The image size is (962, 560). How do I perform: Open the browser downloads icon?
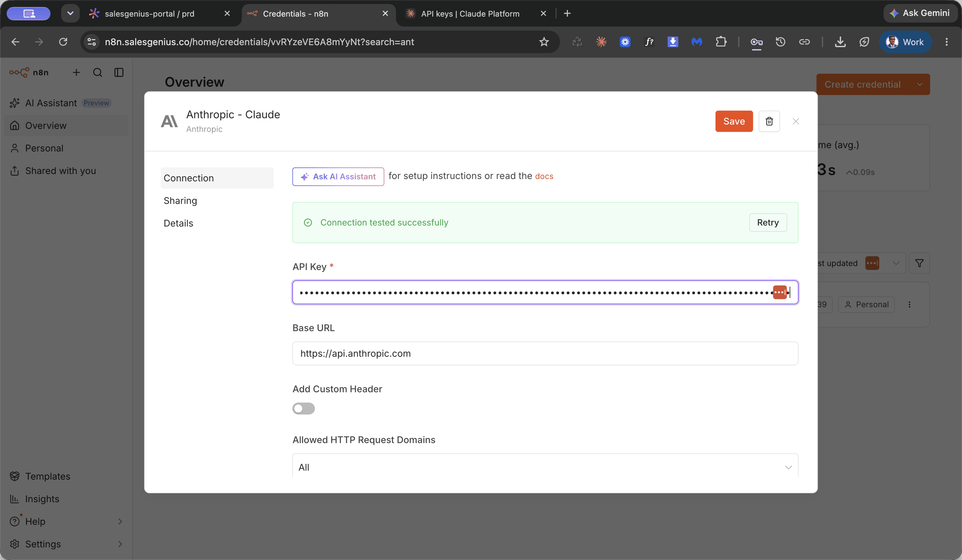(x=840, y=42)
